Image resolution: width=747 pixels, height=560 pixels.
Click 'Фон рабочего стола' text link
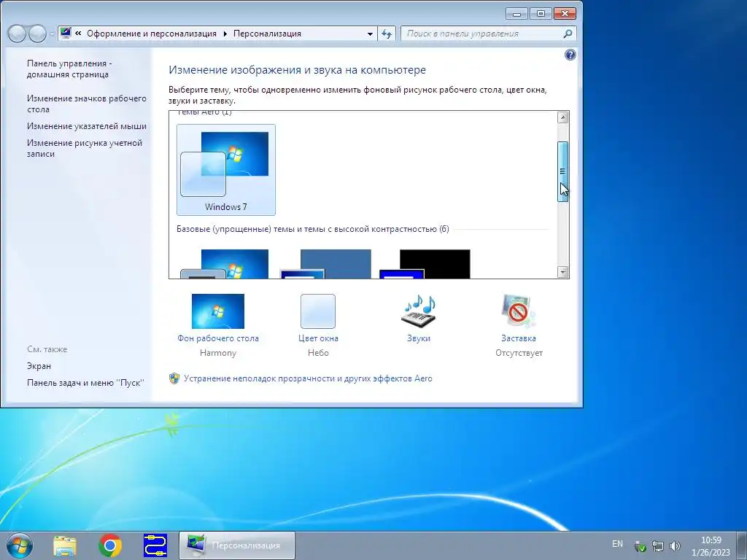pyautogui.click(x=218, y=338)
